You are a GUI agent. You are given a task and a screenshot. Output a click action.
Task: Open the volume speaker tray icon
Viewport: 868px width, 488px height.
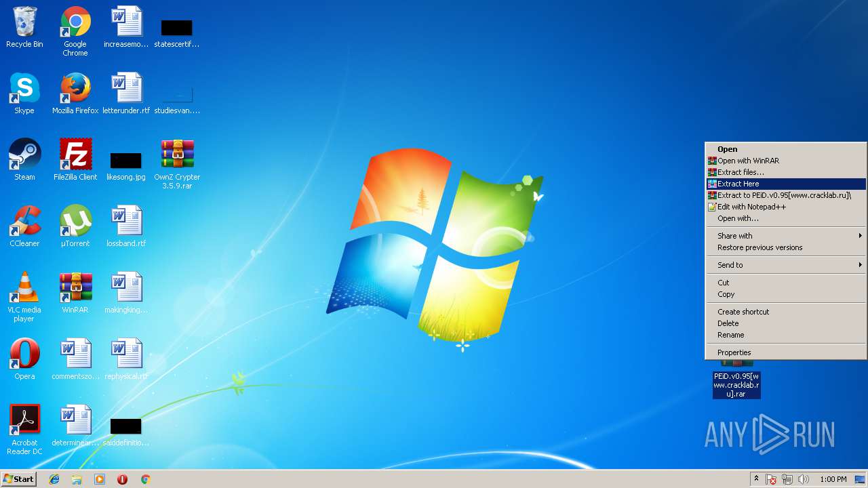[804, 479]
